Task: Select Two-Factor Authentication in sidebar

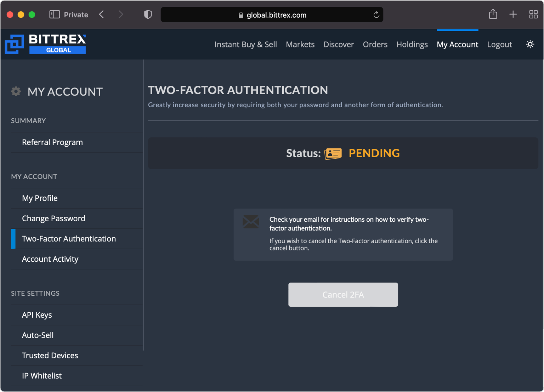Action: pyautogui.click(x=77, y=239)
